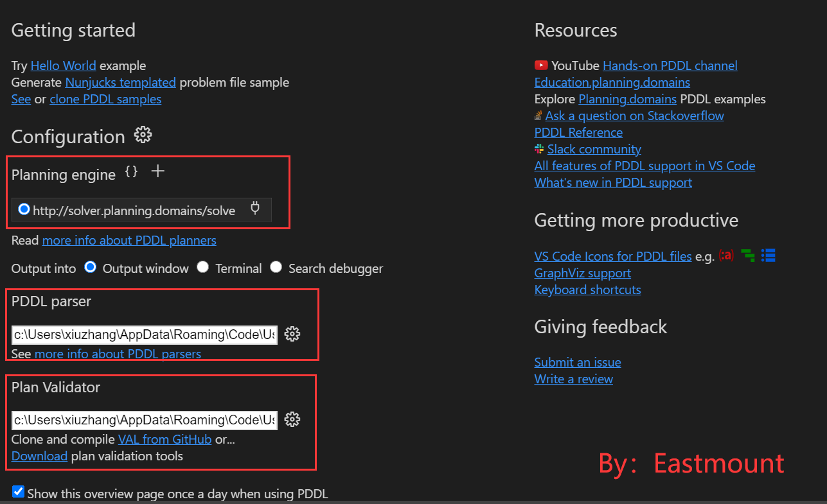Click the Plan Validator label
The image size is (827, 504).
[x=56, y=387]
